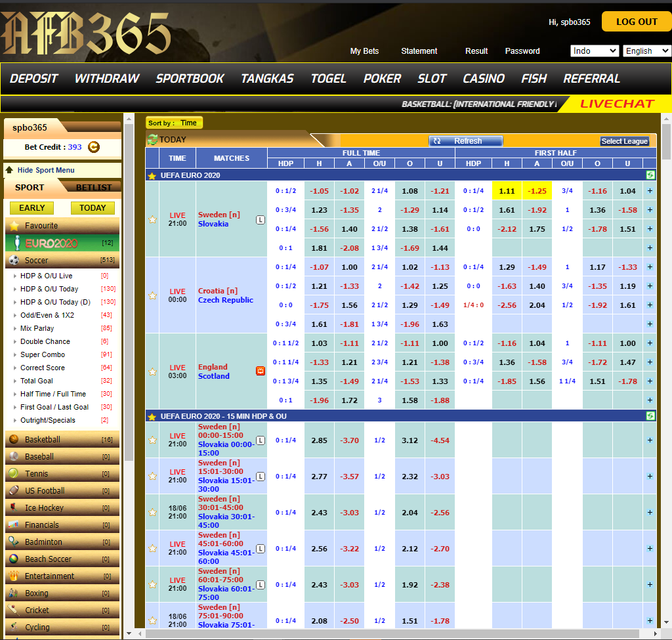Click the Bet Credit refresh arrow icon

[93, 148]
